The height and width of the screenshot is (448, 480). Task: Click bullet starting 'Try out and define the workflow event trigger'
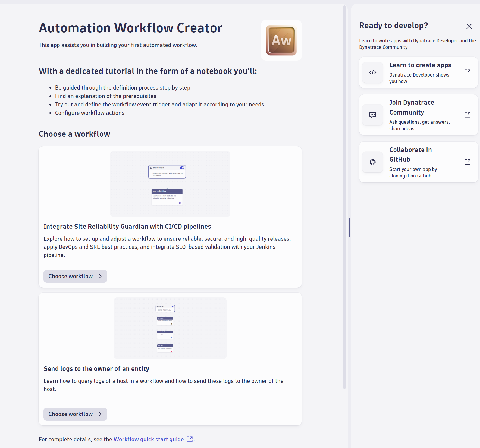(159, 104)
